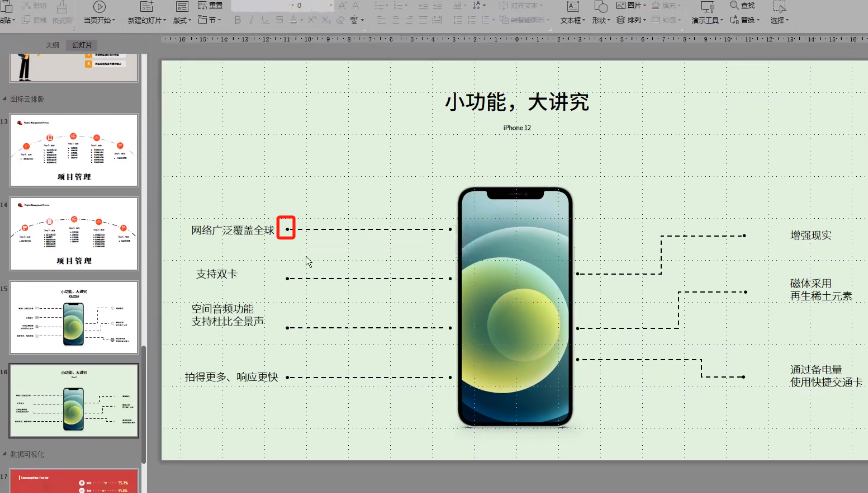This screenshot has height=493, width=868.
Task: Click the Select (选择) pane icon
Action: (779, 7)
